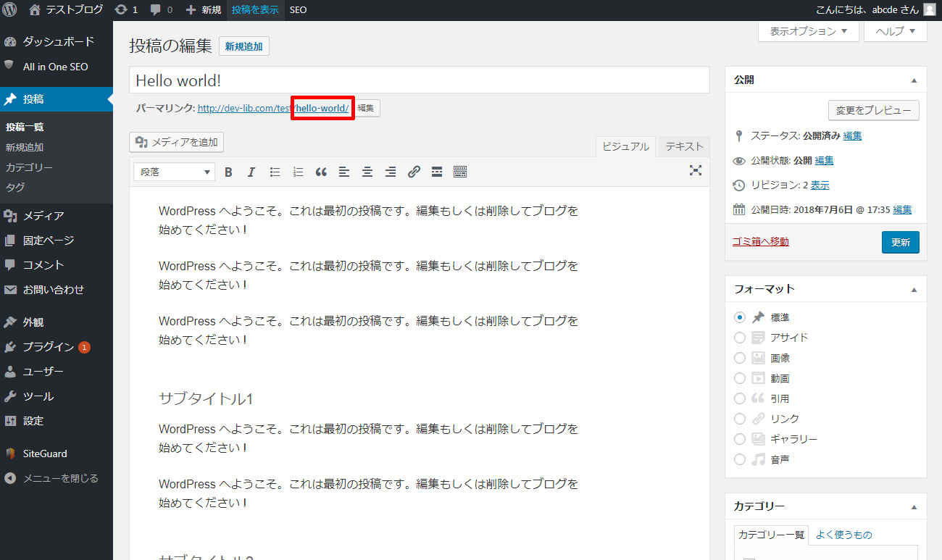
Task: Expand the 表示オプション screen options panel
Action: (x=808, y=31)
